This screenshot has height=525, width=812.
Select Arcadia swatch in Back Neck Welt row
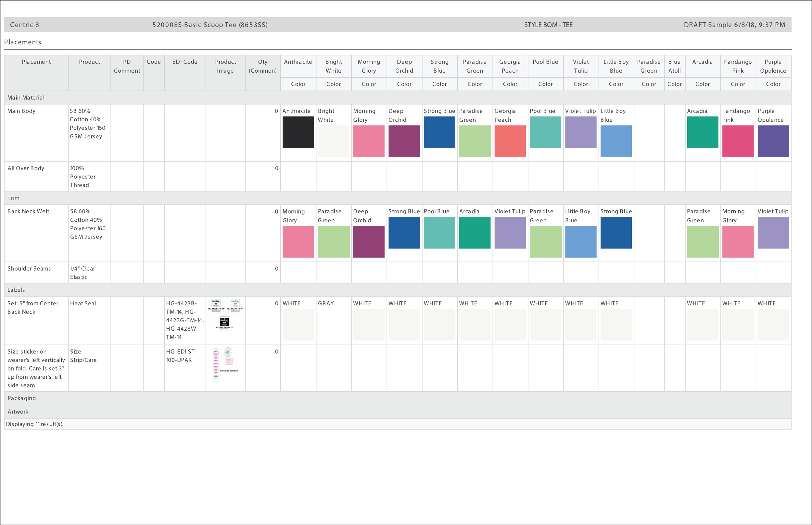pyautogui.click(x=475, y=233)
